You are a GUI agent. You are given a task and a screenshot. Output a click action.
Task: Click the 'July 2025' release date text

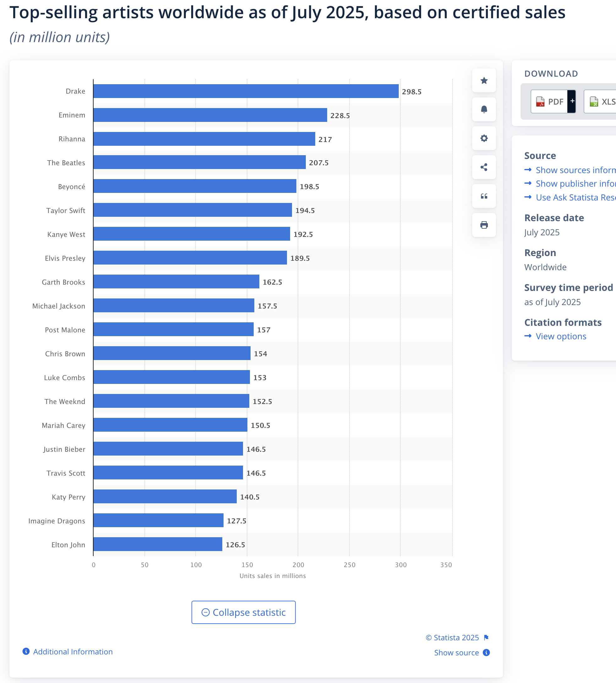542,232
